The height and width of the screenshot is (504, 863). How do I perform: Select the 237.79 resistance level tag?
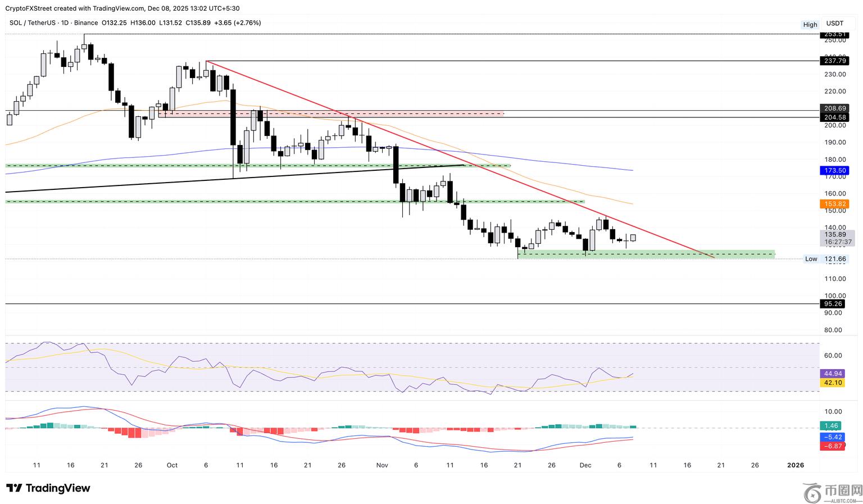click(834, 61)
